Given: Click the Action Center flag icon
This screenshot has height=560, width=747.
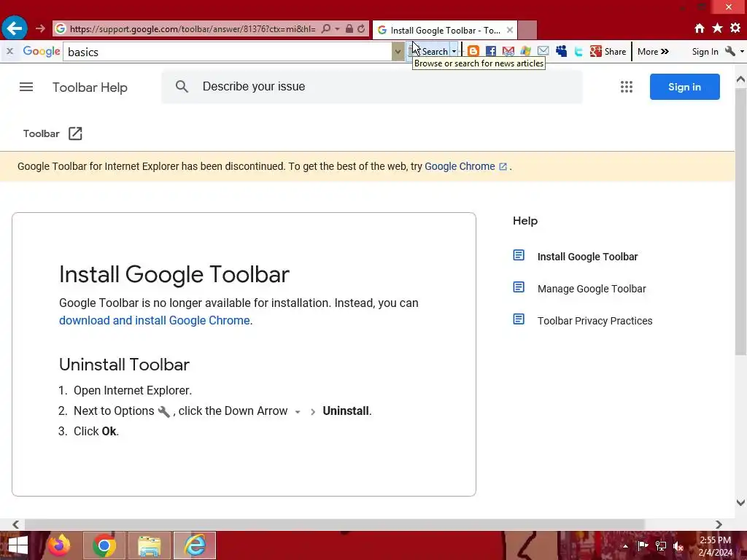Looking at the screenshot, I should [x=643, y=545].
